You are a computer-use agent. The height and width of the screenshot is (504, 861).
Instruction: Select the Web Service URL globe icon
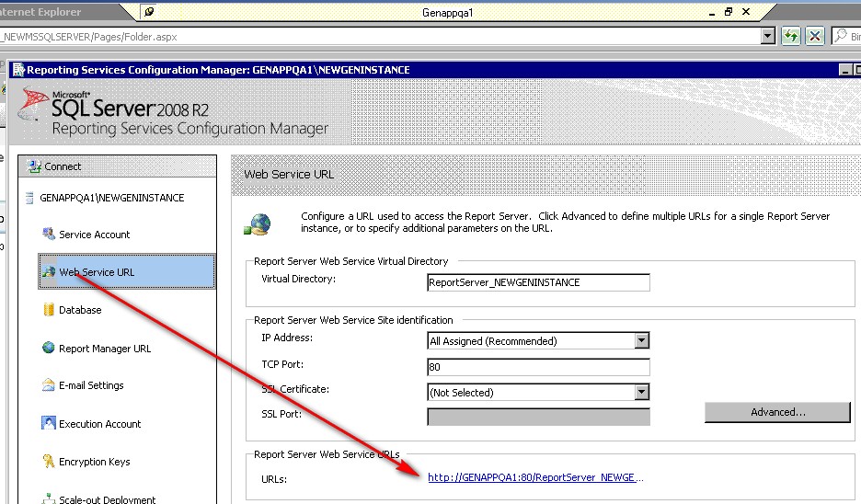point(49,271)
